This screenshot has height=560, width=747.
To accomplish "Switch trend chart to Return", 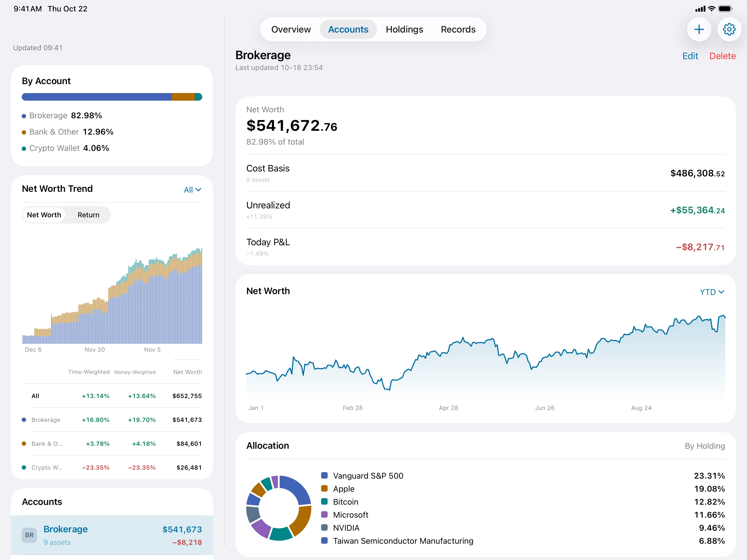I will 88,215.
